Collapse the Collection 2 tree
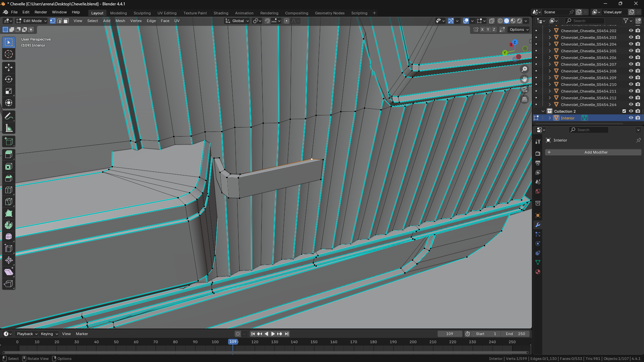The image size is (644, 362). (x=543, y=111)
